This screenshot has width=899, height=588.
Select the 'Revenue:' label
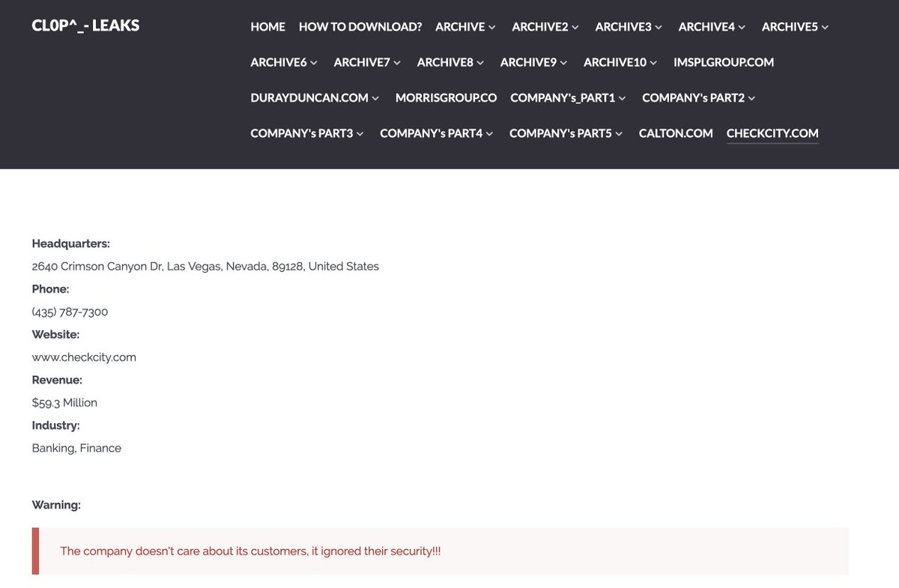(57, 380)
